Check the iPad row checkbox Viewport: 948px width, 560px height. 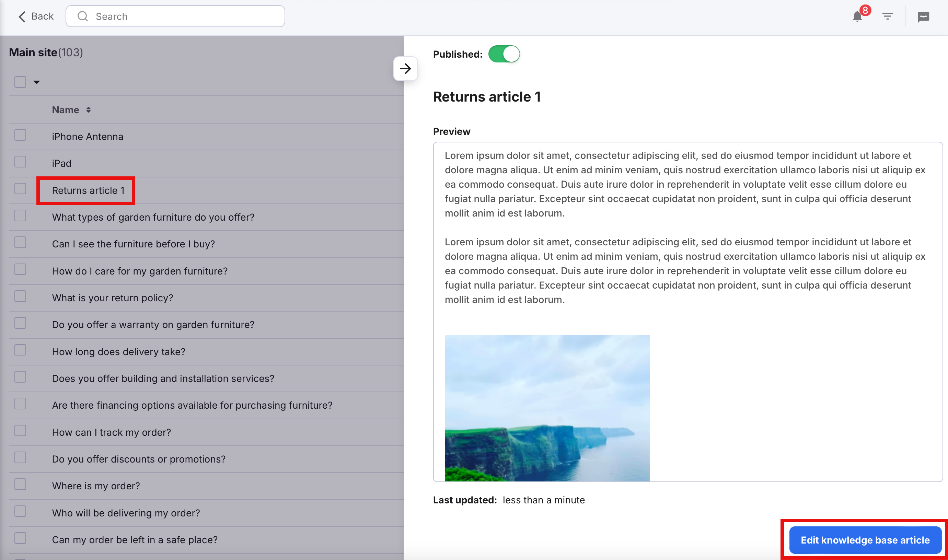click(x=20, y=162)
